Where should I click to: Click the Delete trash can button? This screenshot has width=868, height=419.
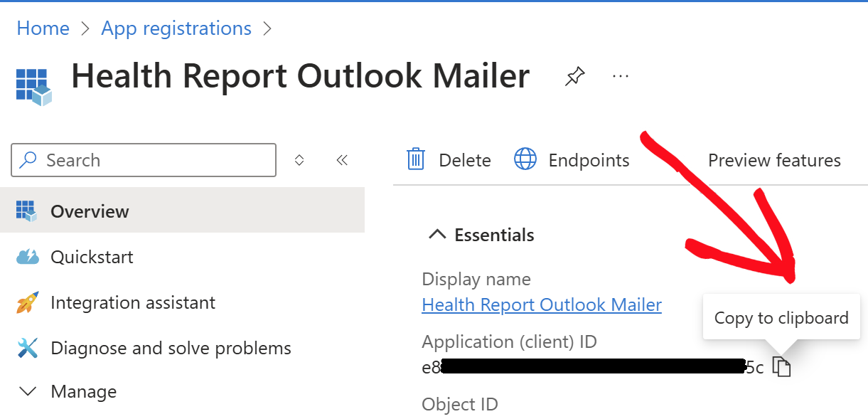pyautogui.click(x=449, y=160)
